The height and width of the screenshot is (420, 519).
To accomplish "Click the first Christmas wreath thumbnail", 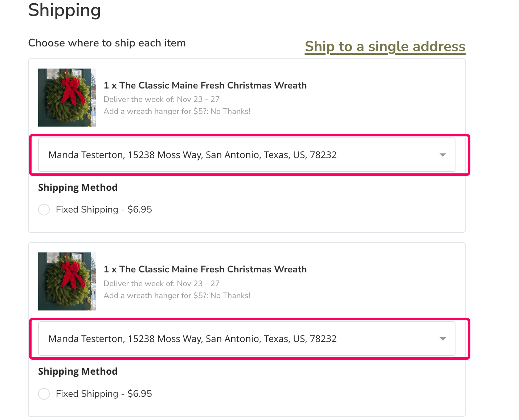I will [67, 97].
